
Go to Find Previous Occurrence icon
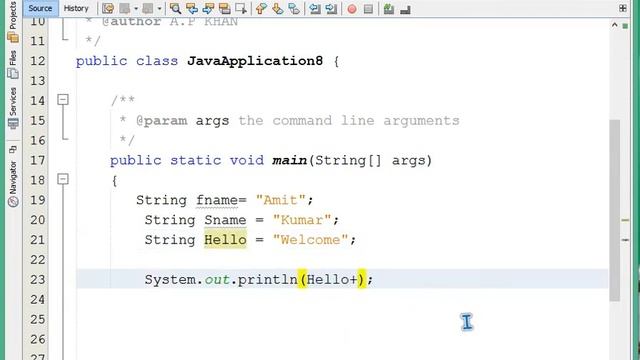tap(192, 9)
